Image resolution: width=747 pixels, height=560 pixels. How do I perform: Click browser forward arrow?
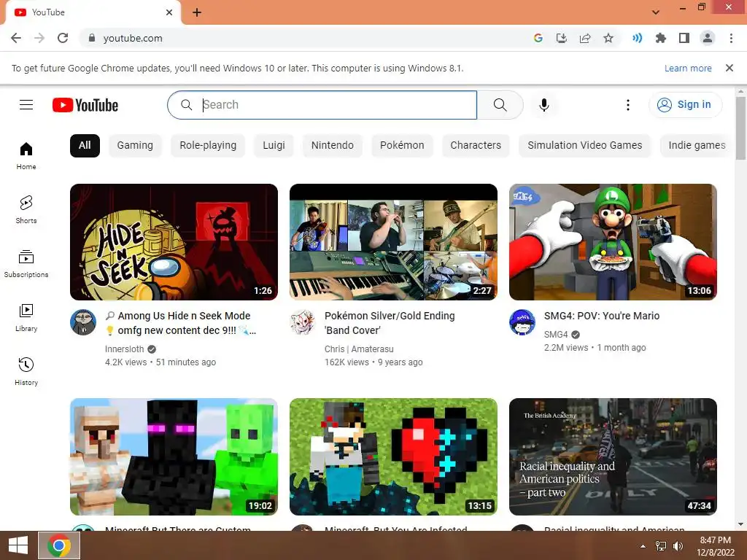point(39,38)
